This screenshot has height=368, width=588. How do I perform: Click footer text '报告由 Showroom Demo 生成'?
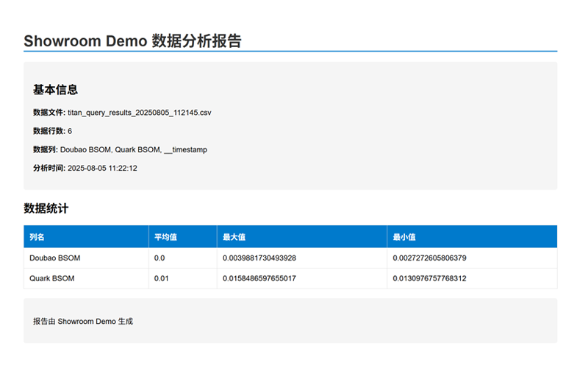pos(83,322)
